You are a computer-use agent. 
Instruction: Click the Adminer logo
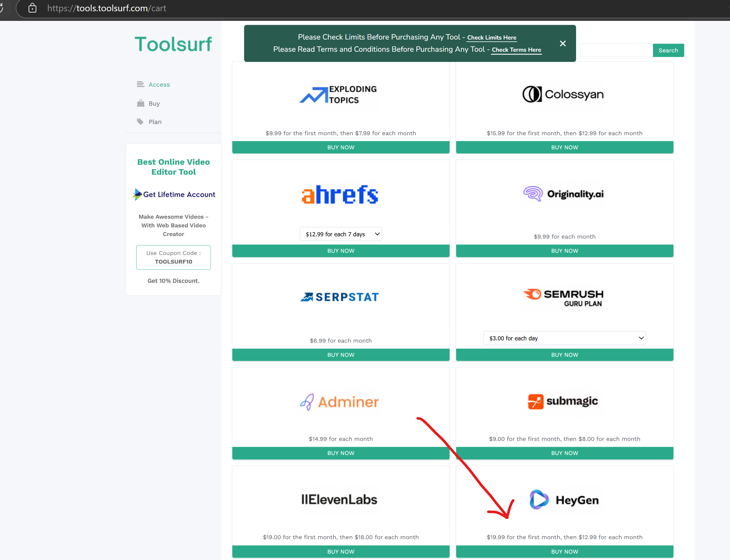[x=339, y=402]
